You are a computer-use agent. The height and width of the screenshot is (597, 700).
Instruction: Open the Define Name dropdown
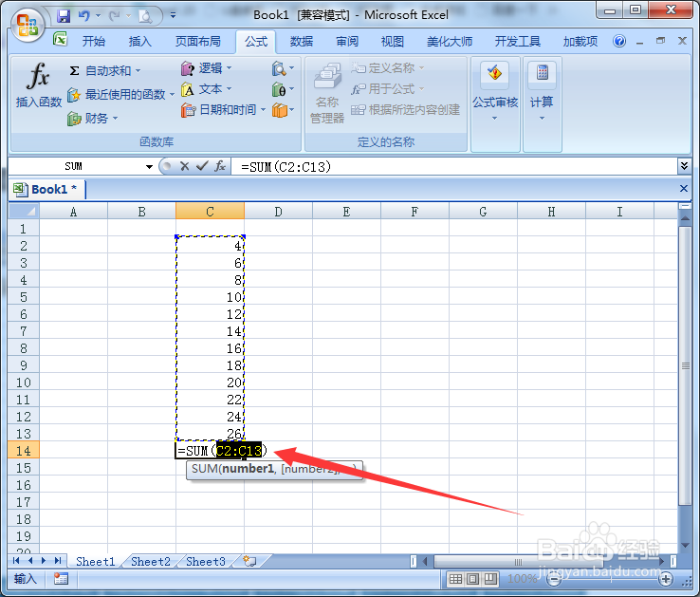coord(388,68)
